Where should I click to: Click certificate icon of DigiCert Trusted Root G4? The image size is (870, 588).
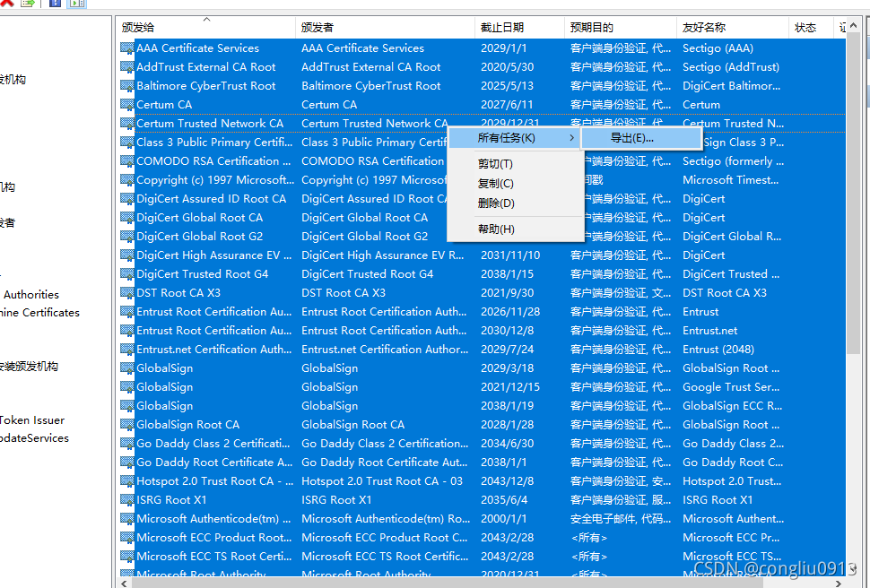(x=127, y=274)
